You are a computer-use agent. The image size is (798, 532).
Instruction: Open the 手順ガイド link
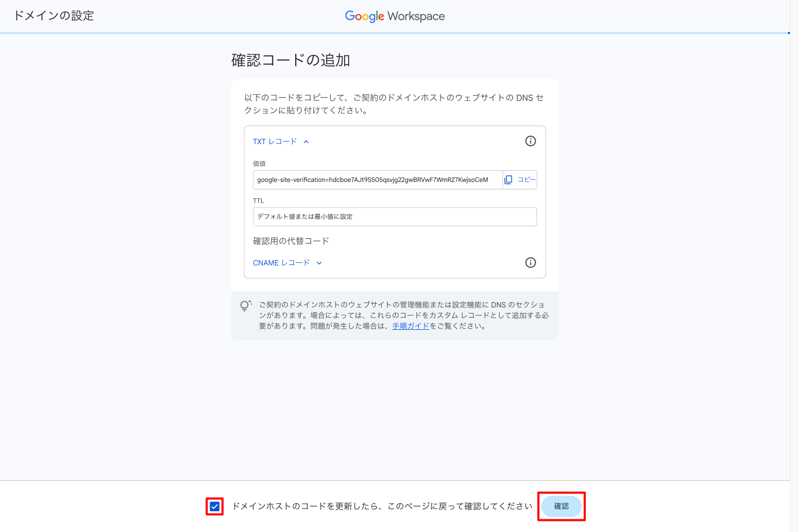click(410, 326)
